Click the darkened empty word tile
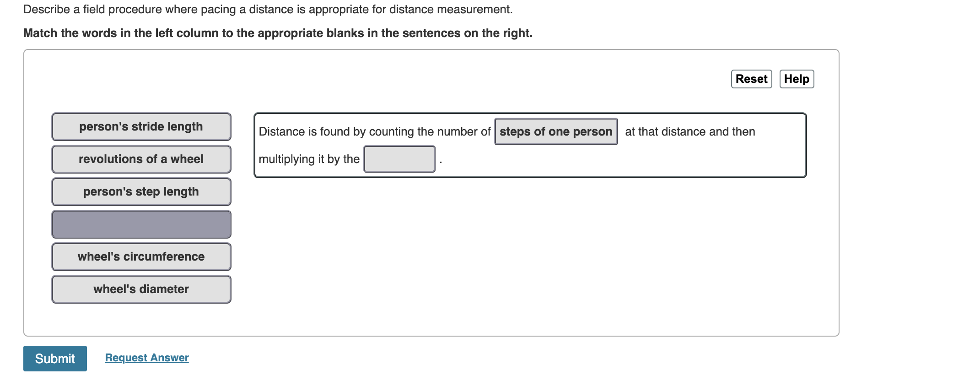Viewport: 980px width, 392px height. [141, 224]
